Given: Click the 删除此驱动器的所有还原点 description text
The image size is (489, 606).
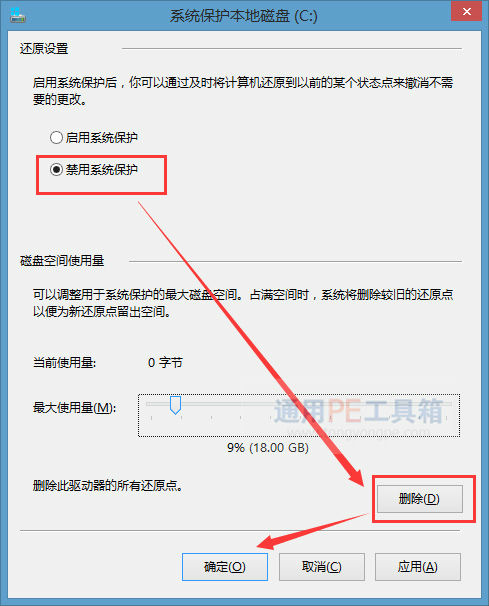Looking at the screenshot, I should tap(107, 485).
